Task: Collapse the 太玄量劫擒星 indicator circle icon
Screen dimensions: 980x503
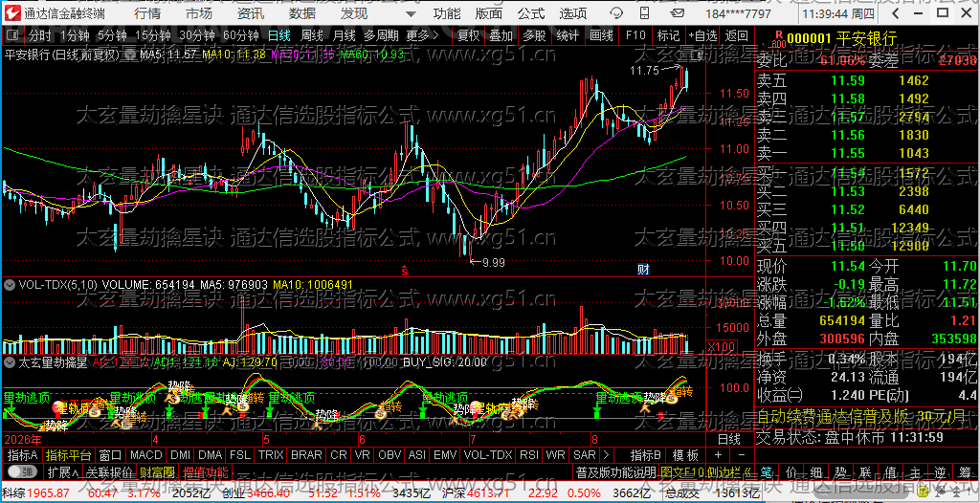Action: tap(10, 361)
